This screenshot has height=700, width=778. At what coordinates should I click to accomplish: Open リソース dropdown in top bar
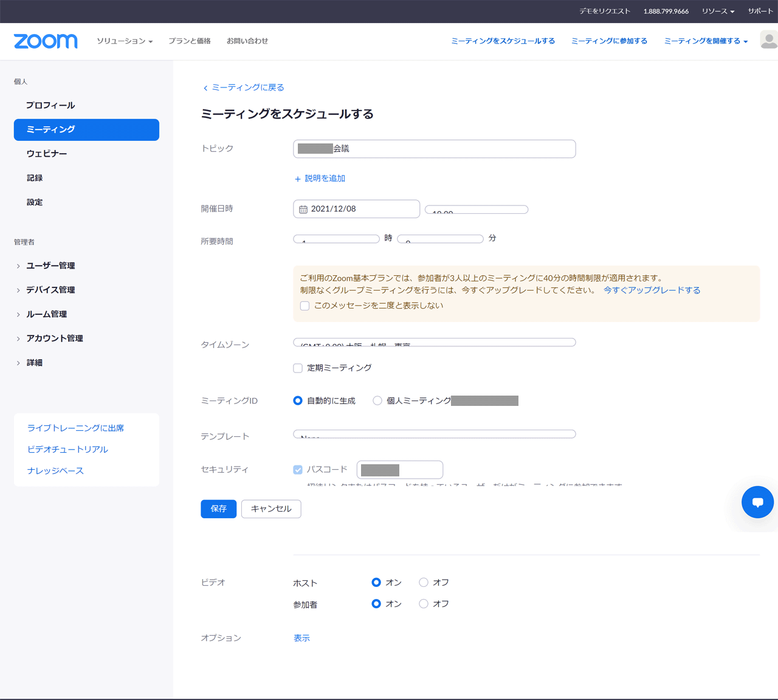coord(718,12)
